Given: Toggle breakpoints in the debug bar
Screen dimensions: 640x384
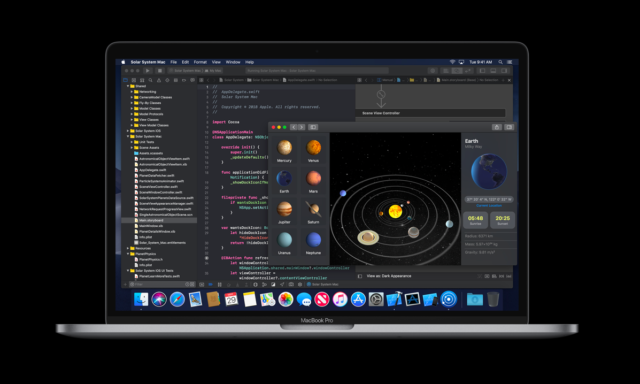Looking at the screenshot, I should tap(211, 284).
